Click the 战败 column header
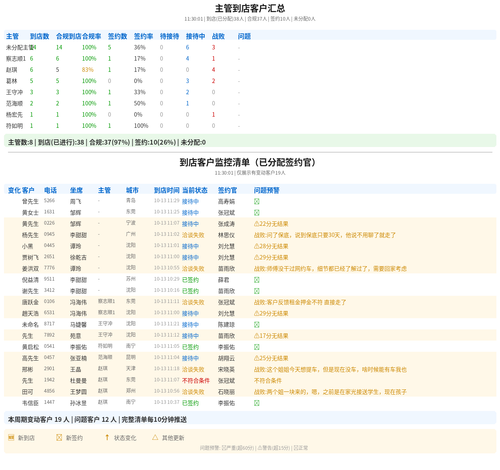The image size is (500, 470). click(x=218, y=36)
